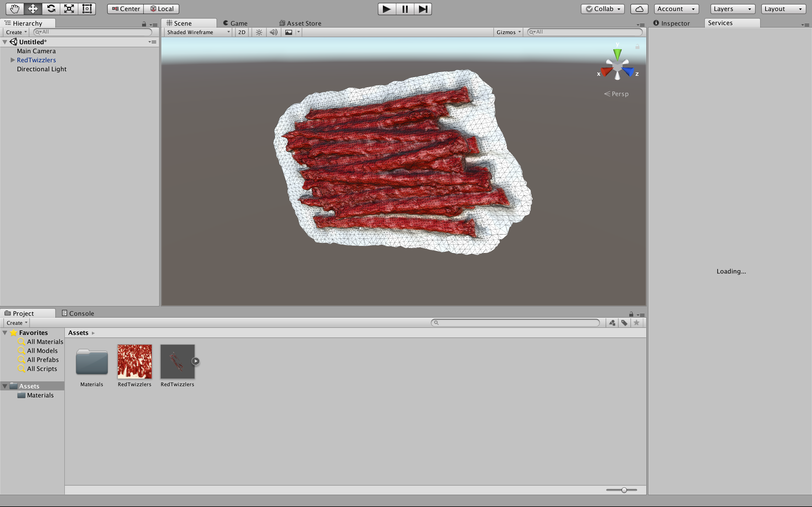The width and height of the screenshot is (812, 507).
Task: Click the Step forward playback button
Action: 423,9
